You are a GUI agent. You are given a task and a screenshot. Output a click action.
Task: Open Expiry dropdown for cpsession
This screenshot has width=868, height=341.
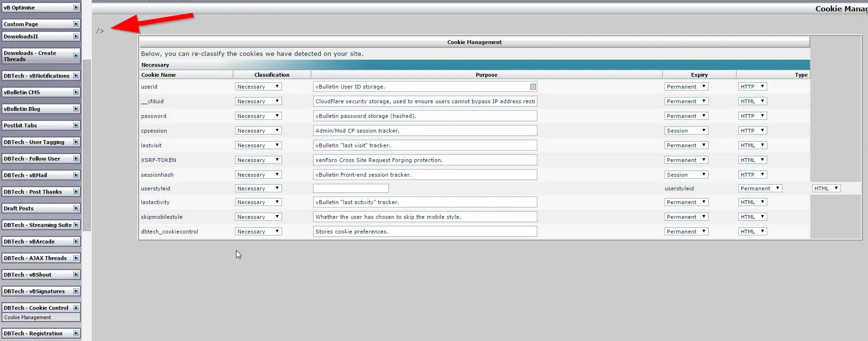click(x=686, y=131)
